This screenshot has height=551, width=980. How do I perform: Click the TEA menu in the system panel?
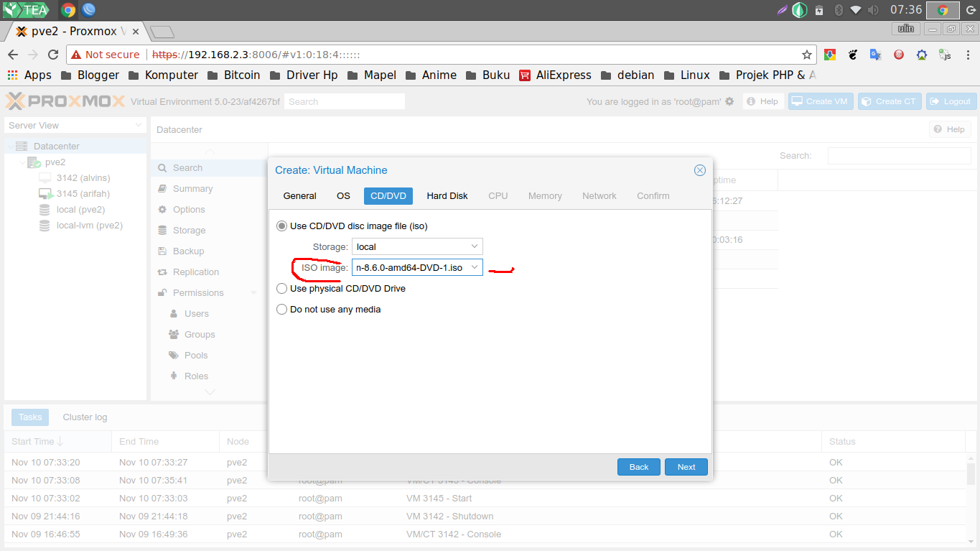pyautogui.click(x=25, y=10)
